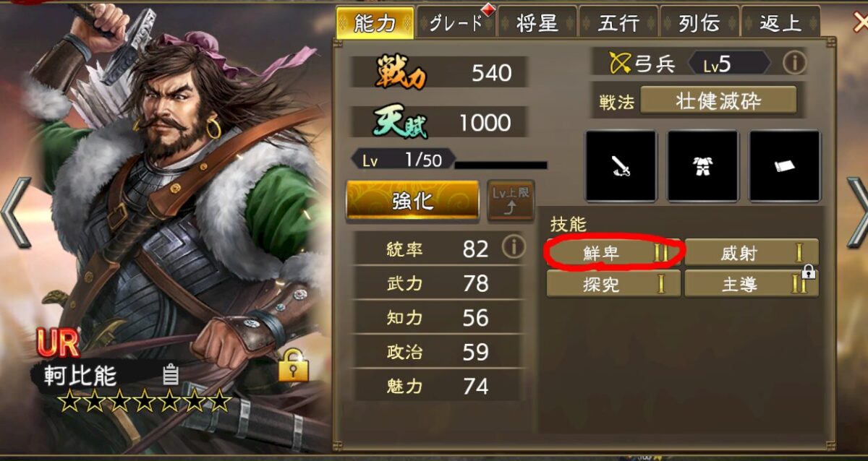Tap the info icon beside 弓兵 Lv5
Image resolution: width=868 pixels, height=461 pixels.
tap(794, 64)
